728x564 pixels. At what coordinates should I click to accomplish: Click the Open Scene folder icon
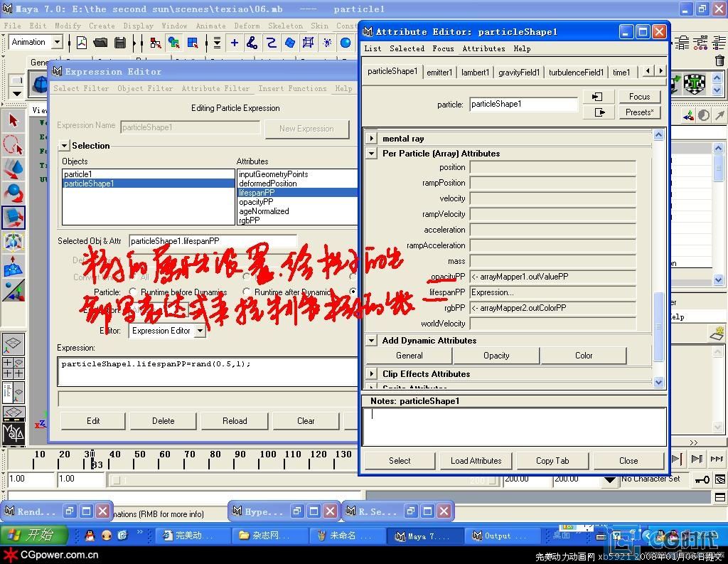(x=100, y=43)
